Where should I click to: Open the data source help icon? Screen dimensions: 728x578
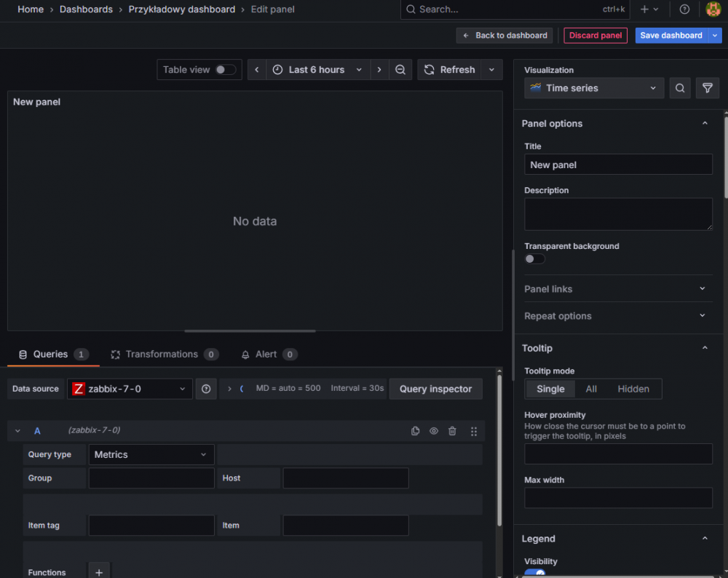tap(206, 389)
